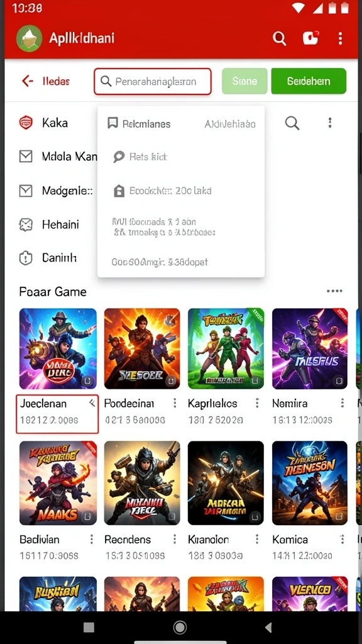This screenshot has width=362, height=644.
Task: Click the Goc60Amgjr popup line
Action: coord(160,262)
